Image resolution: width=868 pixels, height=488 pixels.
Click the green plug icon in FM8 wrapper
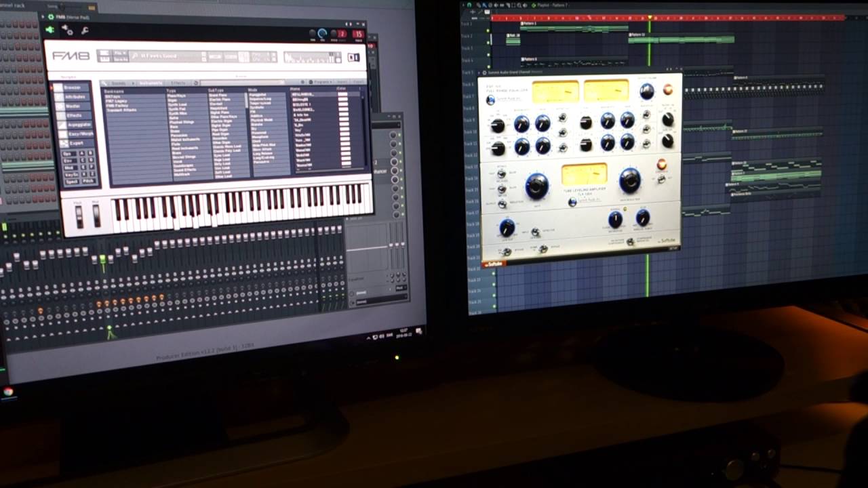tap(50, 29)
